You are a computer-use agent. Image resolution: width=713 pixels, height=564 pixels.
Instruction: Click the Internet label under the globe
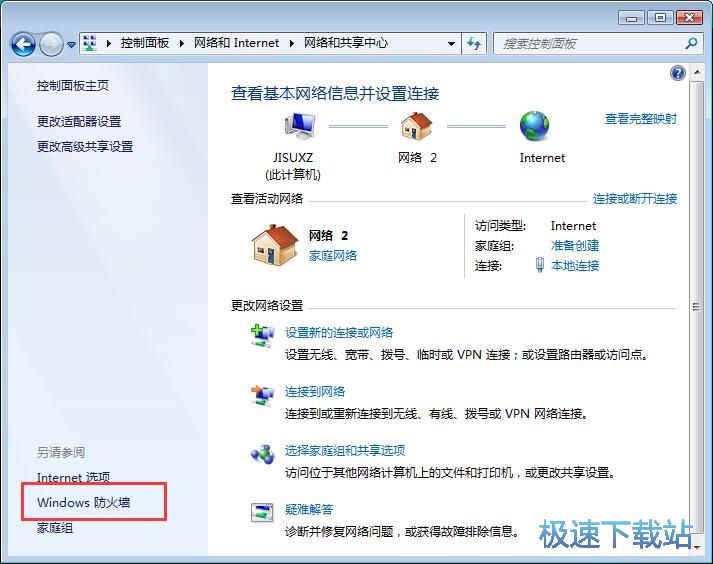(x=542, y=158)
